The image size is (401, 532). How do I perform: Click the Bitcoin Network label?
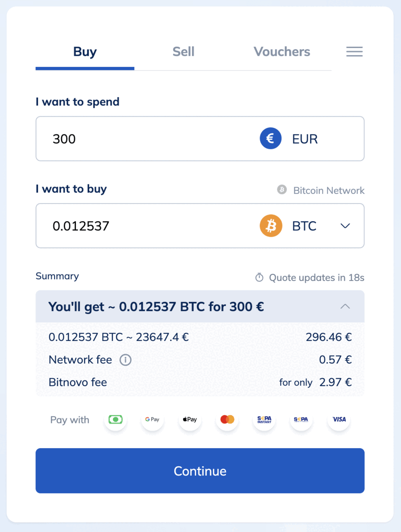[x=329, y=191]
